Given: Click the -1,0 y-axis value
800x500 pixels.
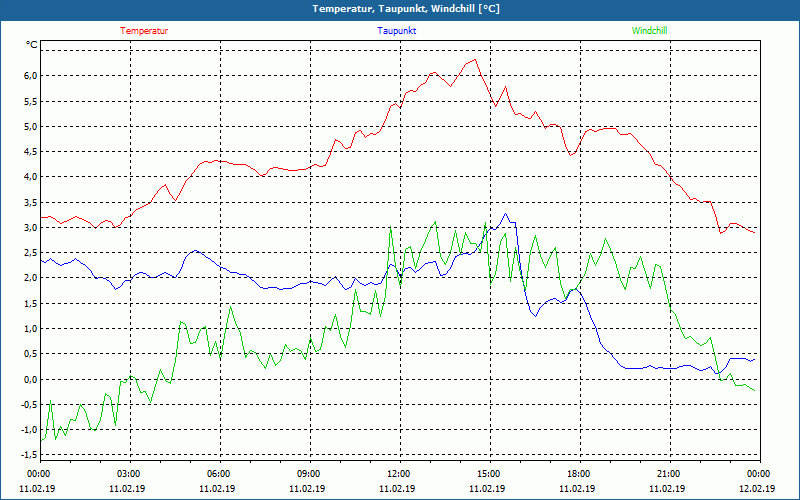Looking at the screenshot, I should click(x=29, y=430).
